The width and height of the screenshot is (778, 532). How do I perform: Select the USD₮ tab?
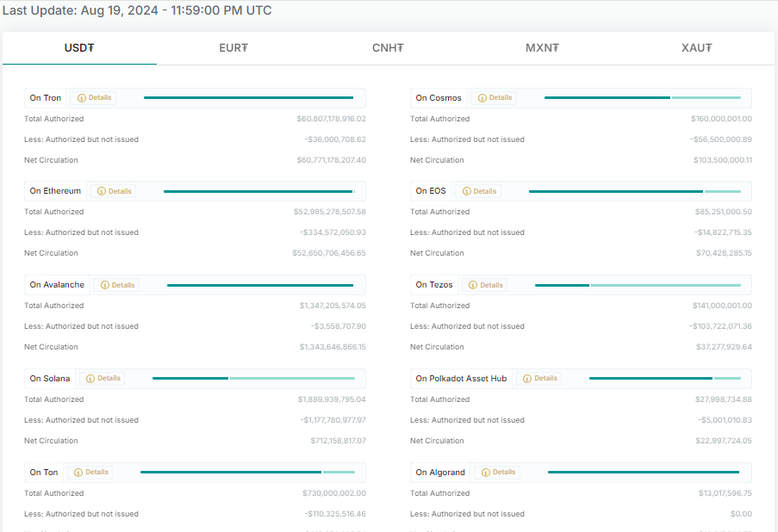click(79, 48)
